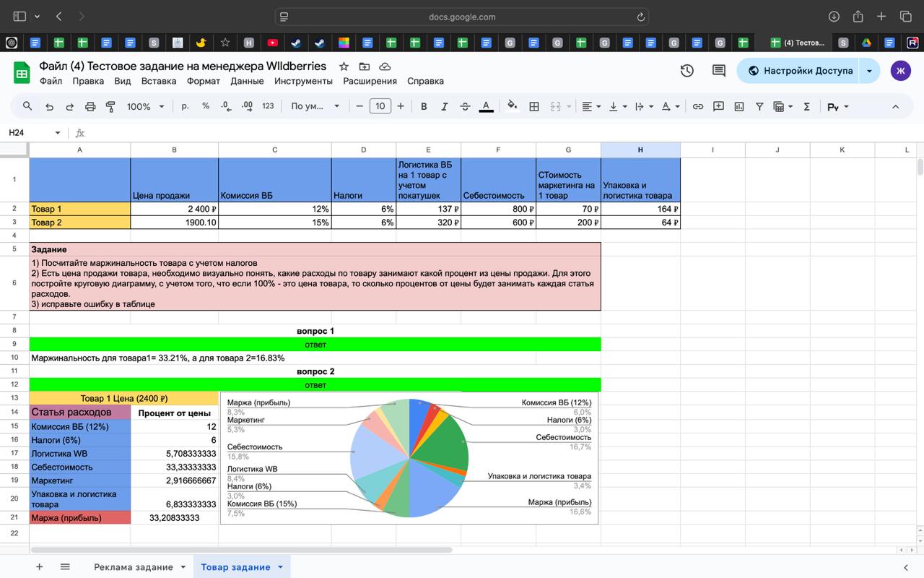Click the Настройки Доступа share button
The height and width of the screenshot is (578, 924).
[x=800, y=71]
